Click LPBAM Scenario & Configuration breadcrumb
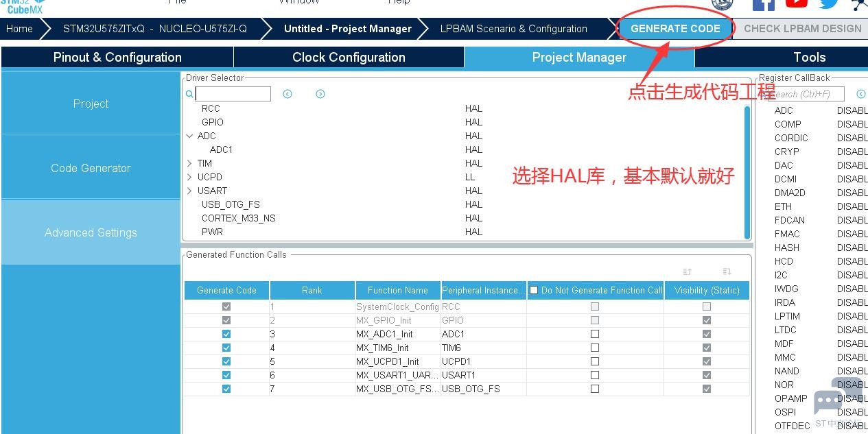Image resolution: width=868 pixels, height=434 pixels. coord(514,29)
